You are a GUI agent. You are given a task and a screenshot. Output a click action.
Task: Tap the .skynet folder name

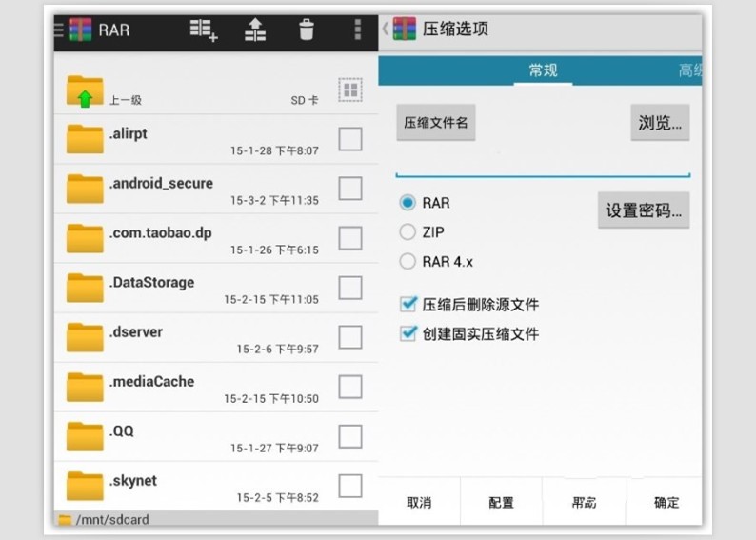(133, 481)
